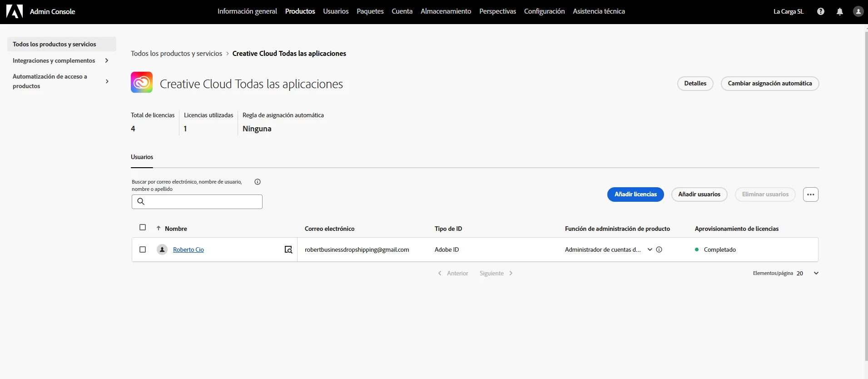Open Configuración menu

544,11
